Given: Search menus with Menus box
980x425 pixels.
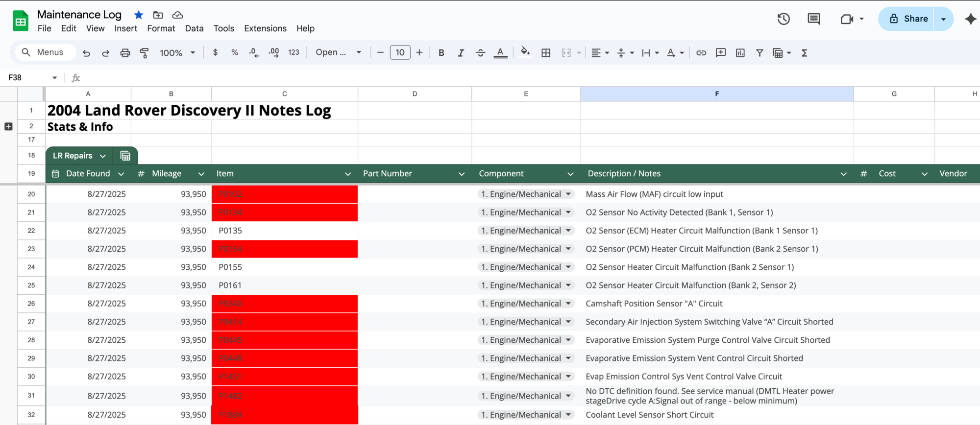Looking at the screenshot, I should (46, 52).
